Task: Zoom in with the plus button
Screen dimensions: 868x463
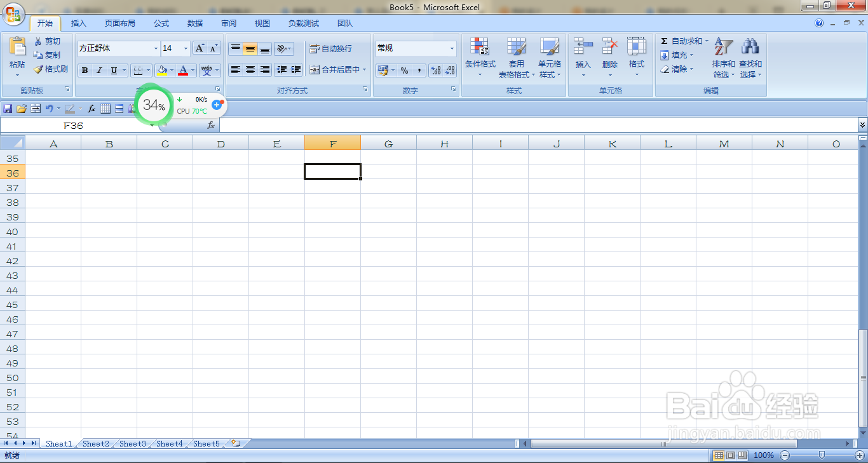Action: point(860,455)
